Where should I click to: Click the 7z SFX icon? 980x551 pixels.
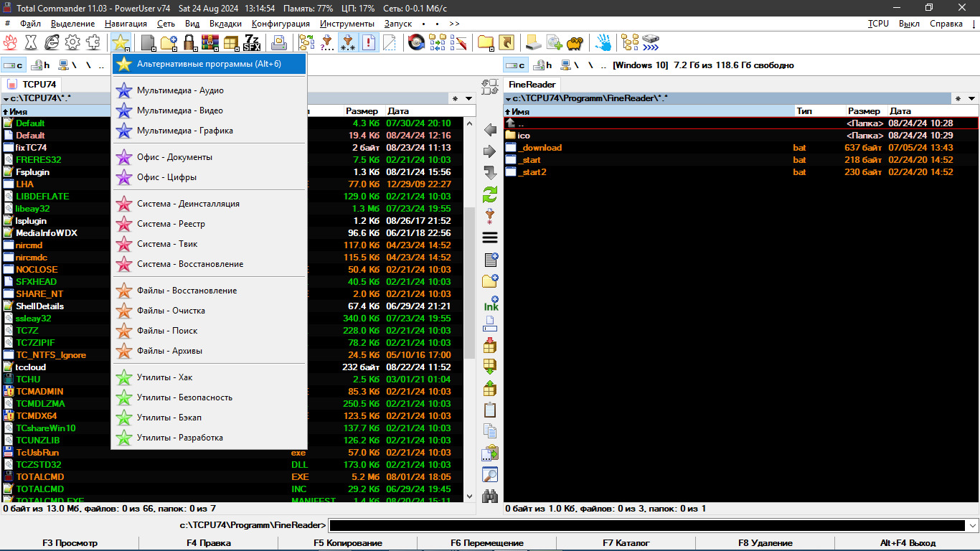(252, 42)
